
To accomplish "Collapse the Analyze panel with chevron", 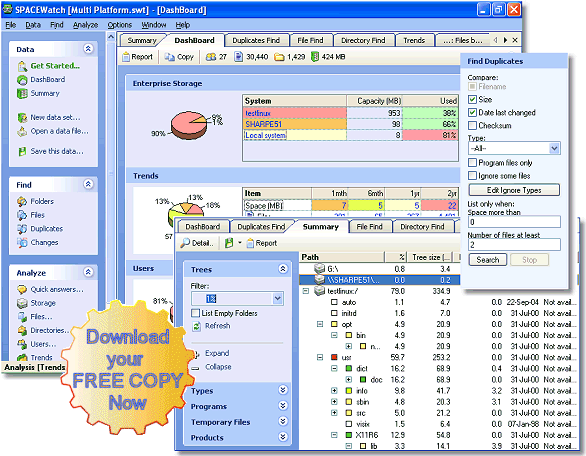I will [88, 272].
